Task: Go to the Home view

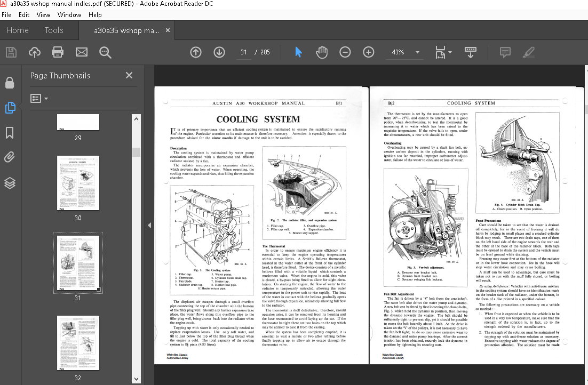Action: [18, 30]
